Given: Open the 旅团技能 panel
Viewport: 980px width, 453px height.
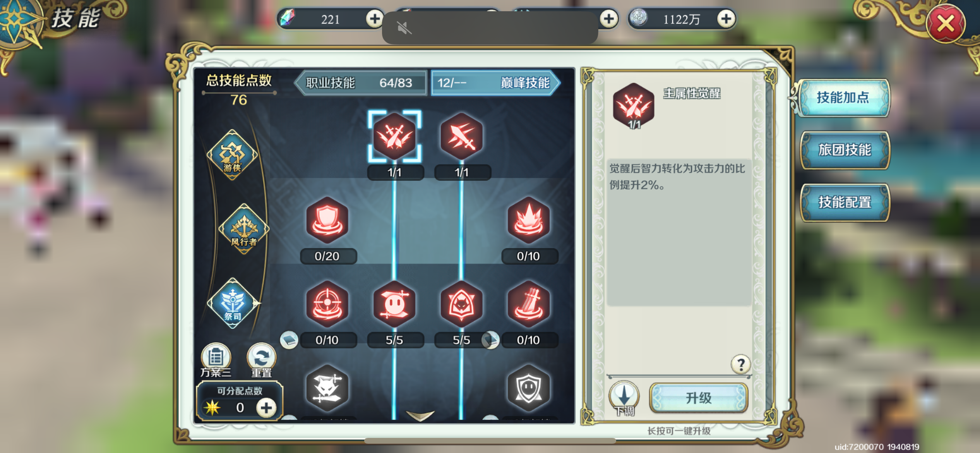Looking at the screenshot, I should click(845, 150).
